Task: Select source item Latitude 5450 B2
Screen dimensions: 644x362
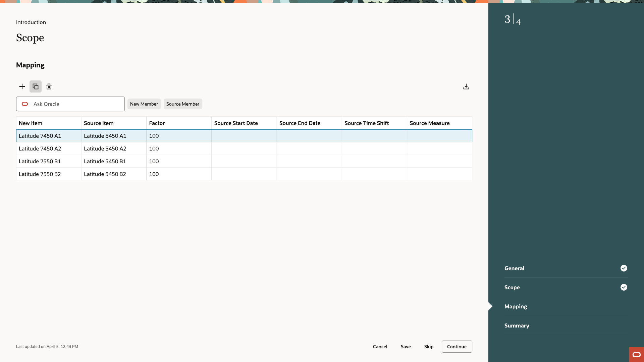Action: pos(114,174)
